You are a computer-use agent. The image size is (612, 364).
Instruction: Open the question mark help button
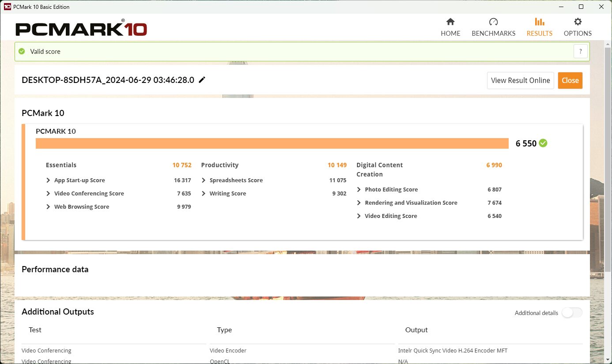coord(581,51)
